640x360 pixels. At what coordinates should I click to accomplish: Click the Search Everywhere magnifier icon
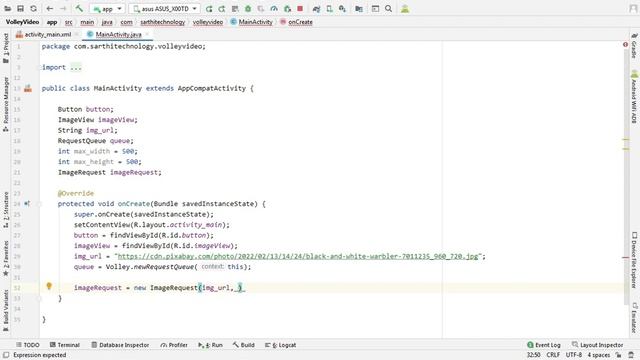pos(389,9)
